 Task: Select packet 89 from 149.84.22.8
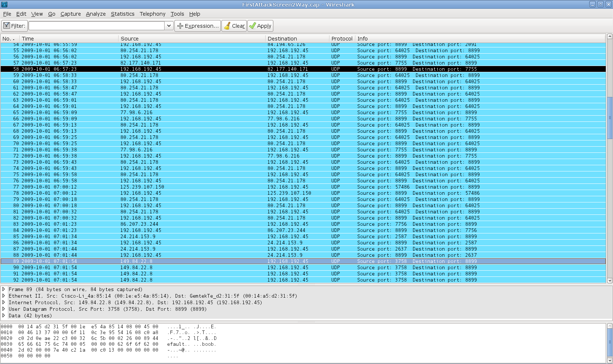(303, 261)
